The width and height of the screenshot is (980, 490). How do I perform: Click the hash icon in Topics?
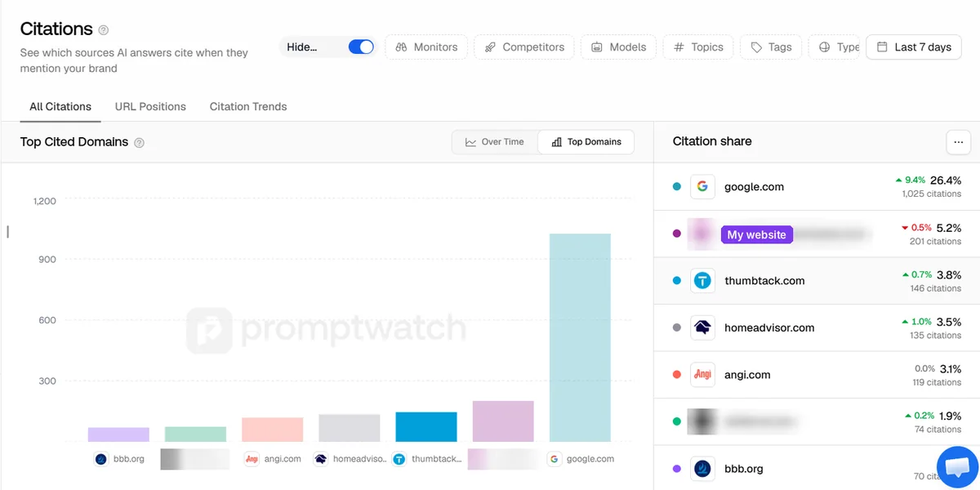[x=679, y=47]
